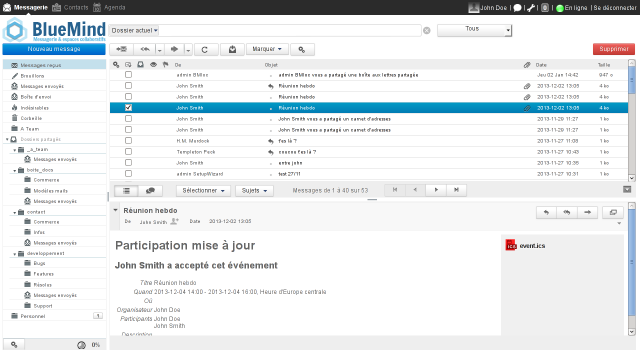Sort by thread icon column header
The width and height of the screenshot is (640, 360).
tap(128, 64)
